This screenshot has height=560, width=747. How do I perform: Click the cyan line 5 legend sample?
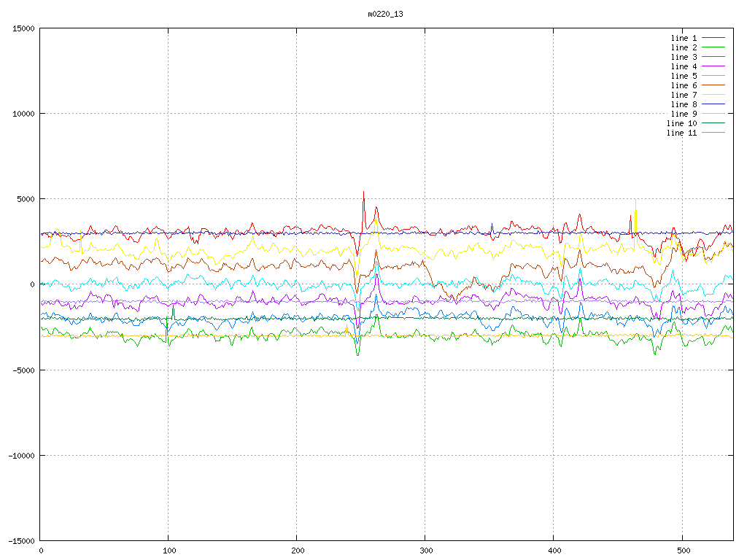pos(713,76)
